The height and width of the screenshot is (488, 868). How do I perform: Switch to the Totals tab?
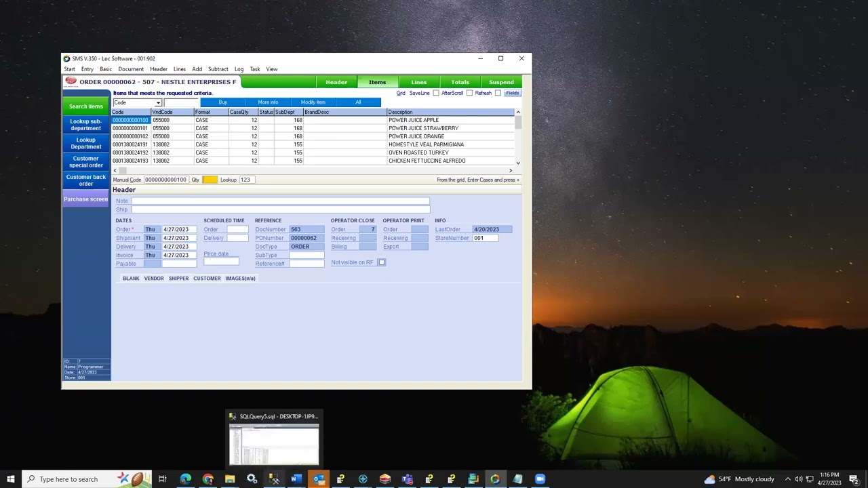click(x=460, y=82)
